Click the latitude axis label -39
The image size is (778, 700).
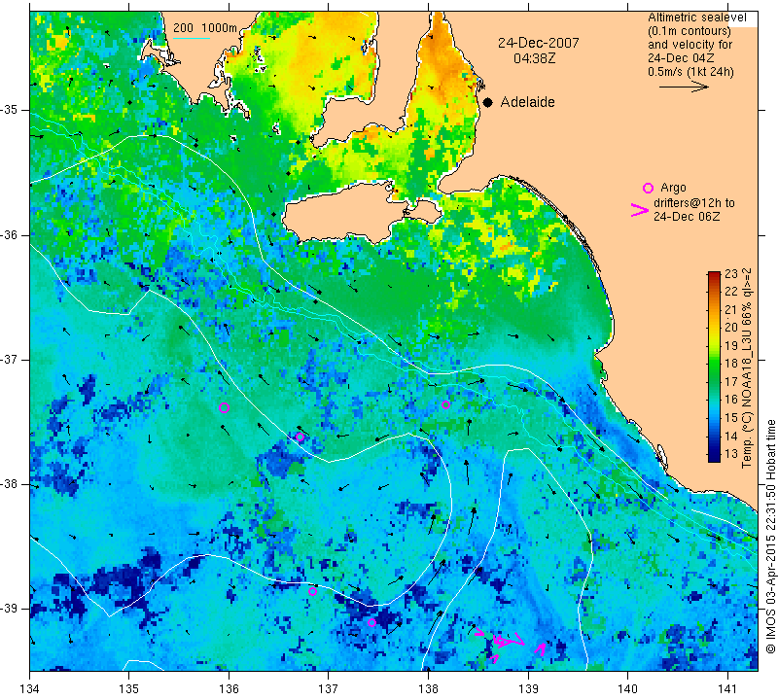9,609
